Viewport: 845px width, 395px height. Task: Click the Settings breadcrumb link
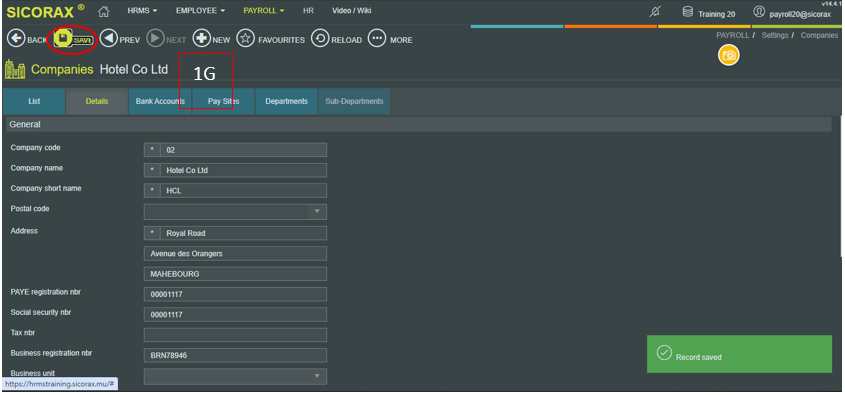(x=775, y=35)
